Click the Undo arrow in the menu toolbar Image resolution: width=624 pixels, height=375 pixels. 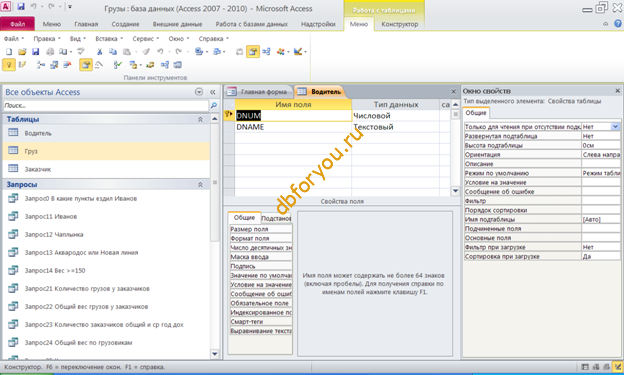click(x=160, y=52)
